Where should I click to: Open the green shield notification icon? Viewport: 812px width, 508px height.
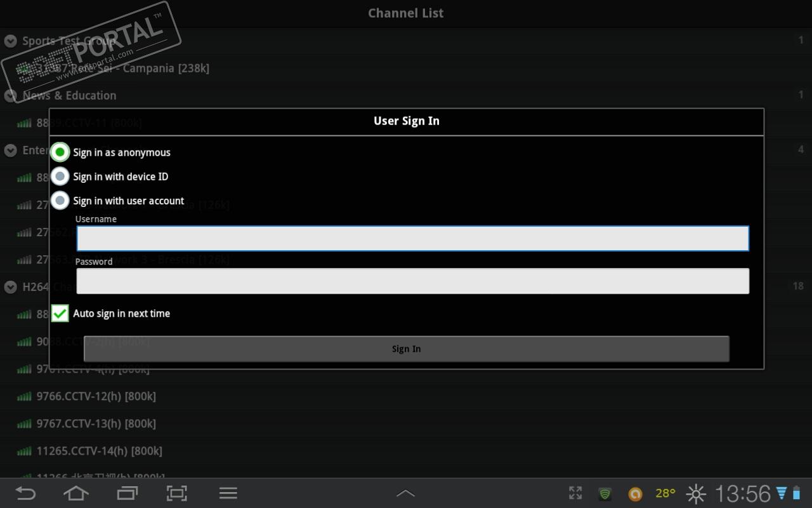pos(605,493)
